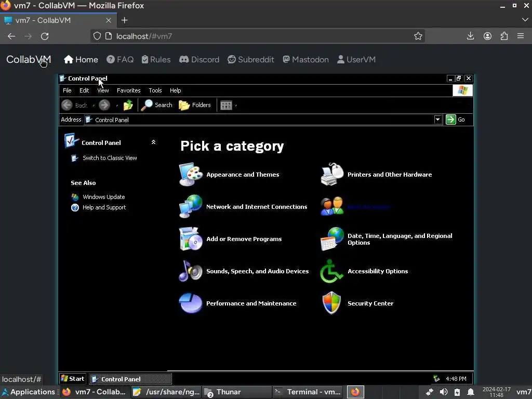This screenshot has height=399, width=532.
Task: Bookmark this page with the star icon
Action: click(x=418, y=36)
